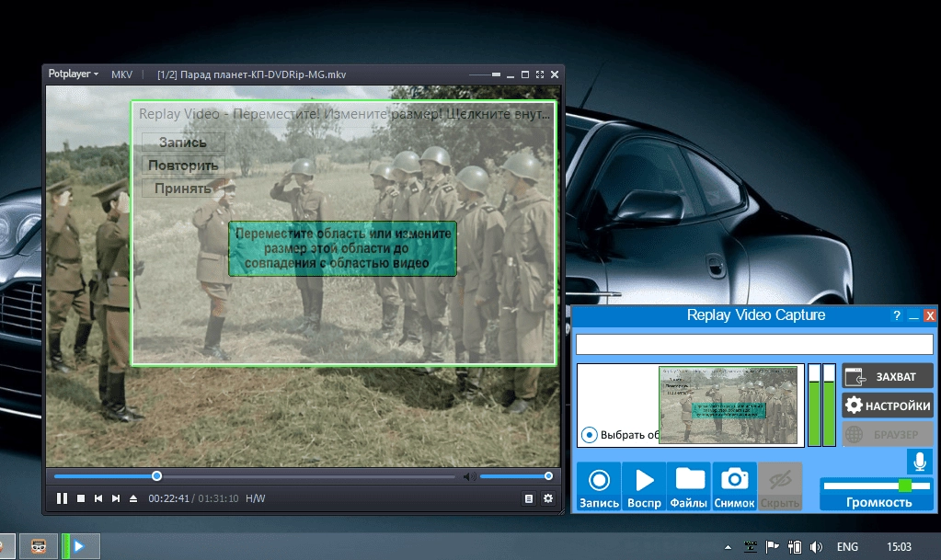Click the capture preview thumbnail
Viewport: 941px width, 560px height.
click(x=728, y=406)
